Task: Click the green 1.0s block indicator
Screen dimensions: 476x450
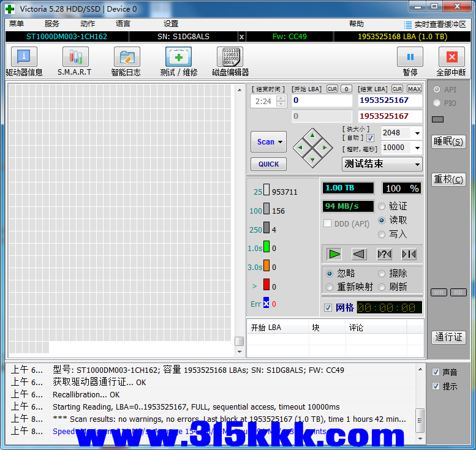Action: pyautogui.click(x=266, y=246)
